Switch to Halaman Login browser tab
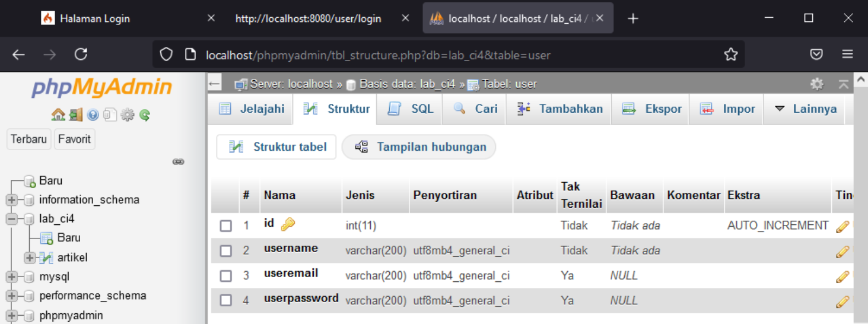The image size is (868, 324). [95, 18]
